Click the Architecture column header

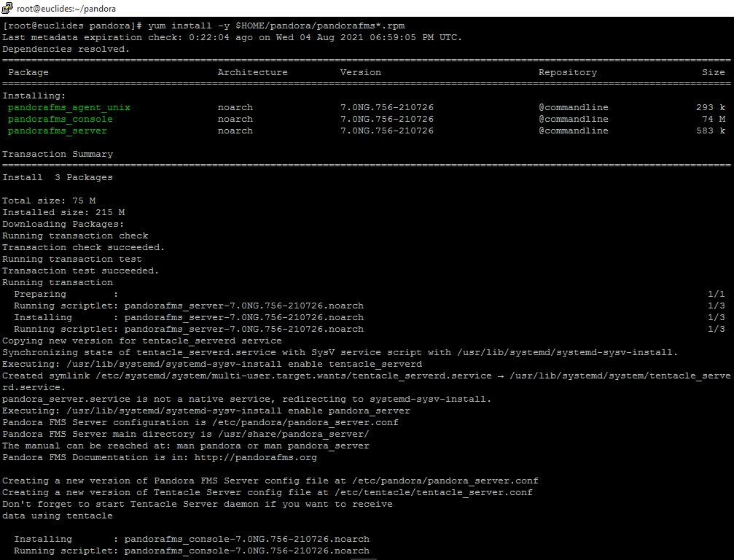pyautogui.click(x=252, y=72)
